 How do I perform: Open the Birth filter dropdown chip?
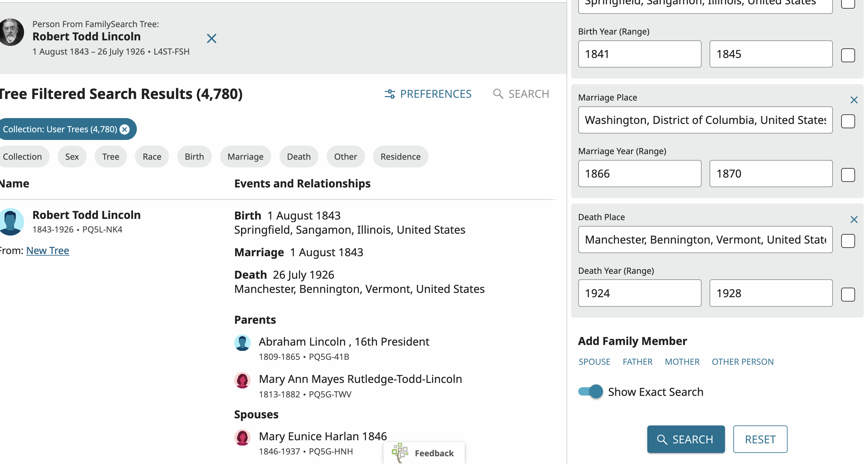click(x=194, y=156)
